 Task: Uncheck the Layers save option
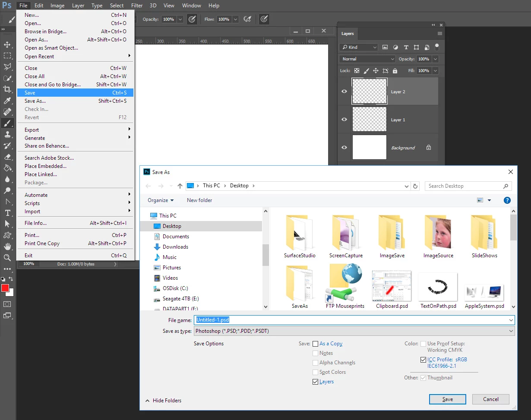pos(316,382)
